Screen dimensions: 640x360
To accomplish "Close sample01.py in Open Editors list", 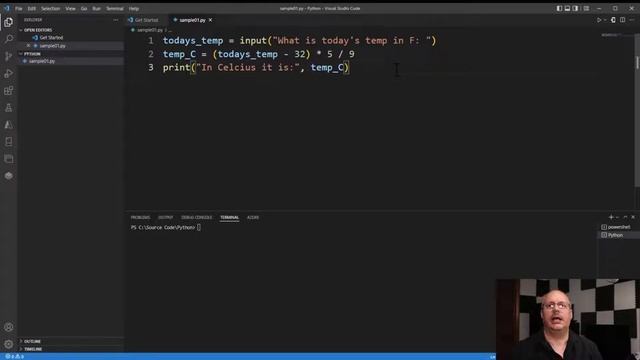I will coord(28,46).
